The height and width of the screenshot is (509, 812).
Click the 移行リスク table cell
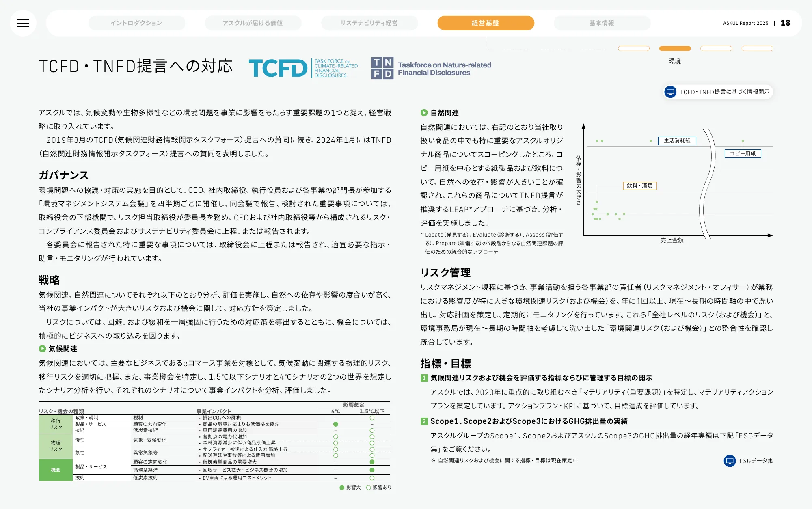click(56, 424)
